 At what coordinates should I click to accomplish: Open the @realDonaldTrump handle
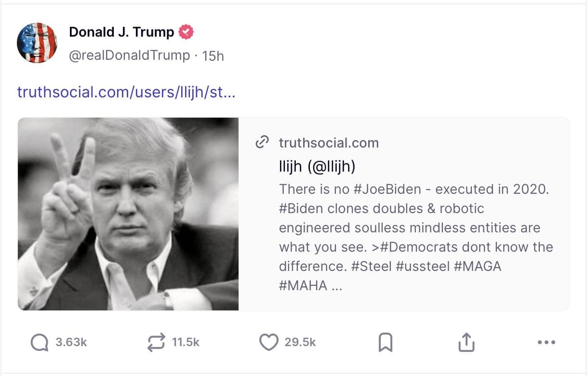tap(130, 55)
